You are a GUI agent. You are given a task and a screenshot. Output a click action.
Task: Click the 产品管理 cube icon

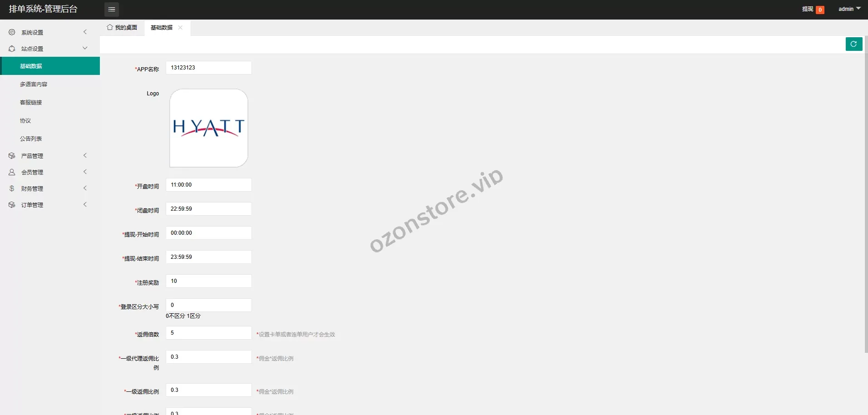(x=12, y=156)
